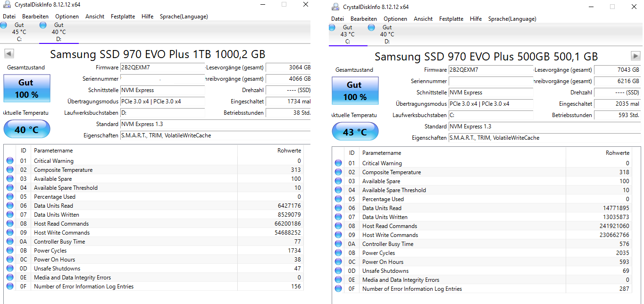Select Available Spare Threshold row in left window
This screenshot has width=644, height=304.
(x=153, y=188)
